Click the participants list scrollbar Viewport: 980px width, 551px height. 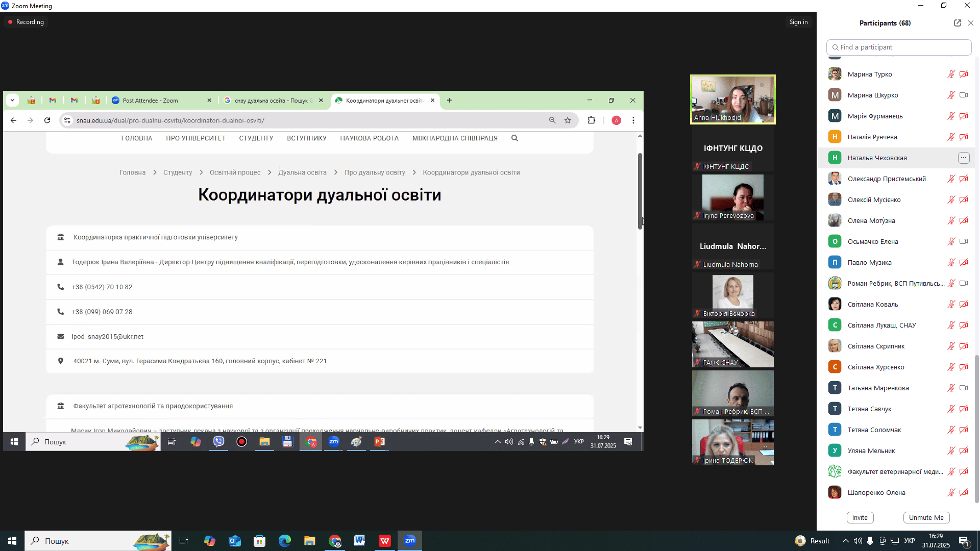[977, 429]
